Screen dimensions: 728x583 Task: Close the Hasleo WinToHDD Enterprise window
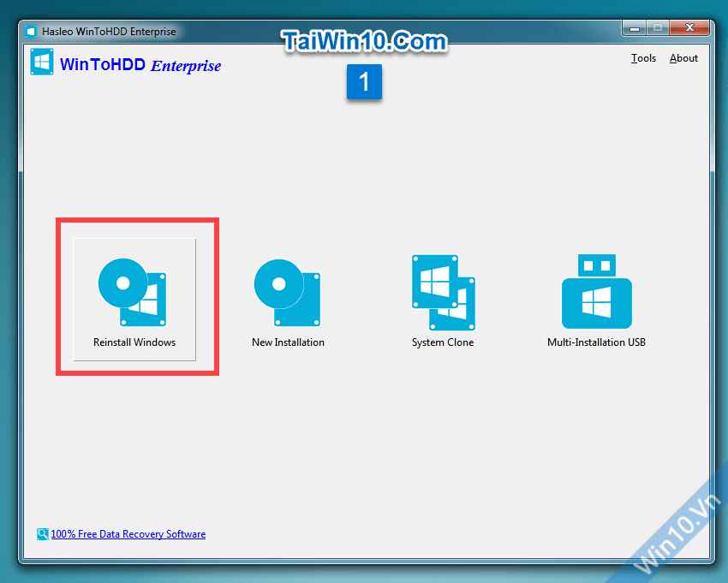[x=689, y=28]
